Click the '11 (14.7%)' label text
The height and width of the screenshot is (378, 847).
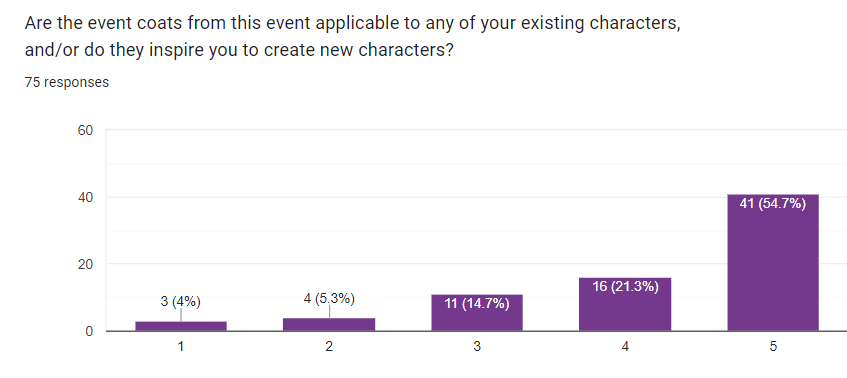click(477, 304)
